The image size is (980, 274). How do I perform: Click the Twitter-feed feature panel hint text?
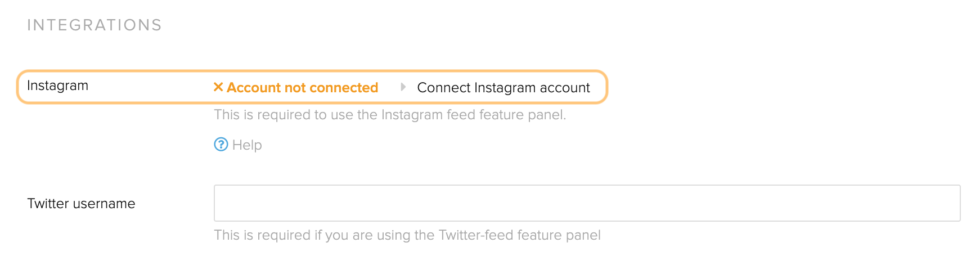(407, 235)
